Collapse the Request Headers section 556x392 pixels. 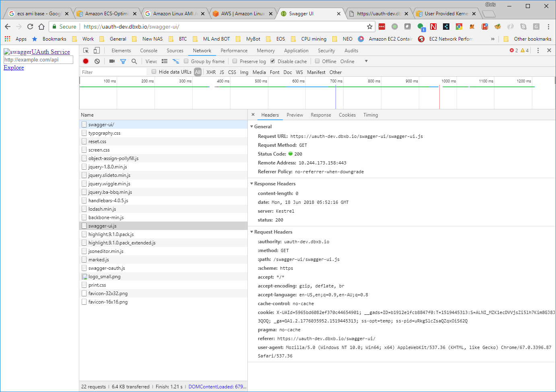252,232
